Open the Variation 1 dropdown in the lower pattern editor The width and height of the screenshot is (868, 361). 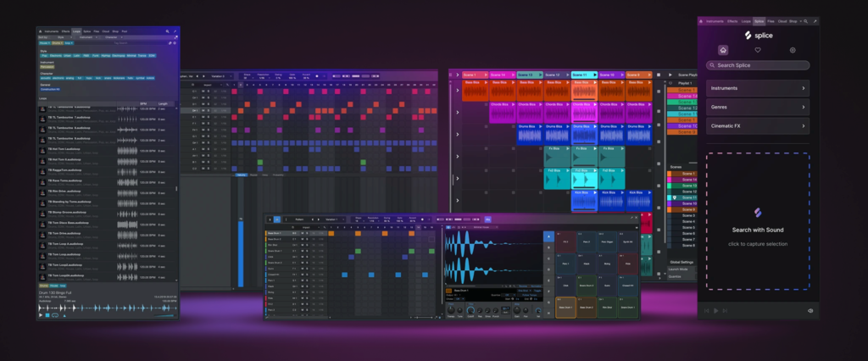pos(337,219)
